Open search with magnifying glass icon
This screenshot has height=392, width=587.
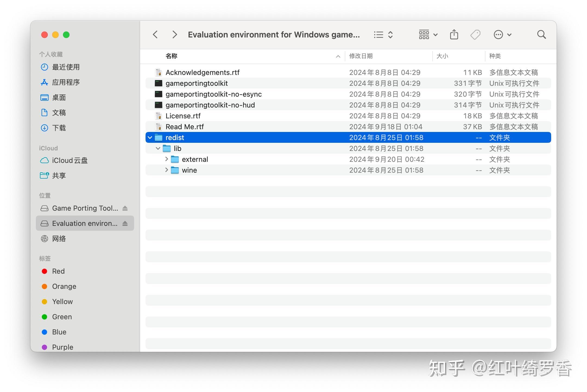(541, 34)
